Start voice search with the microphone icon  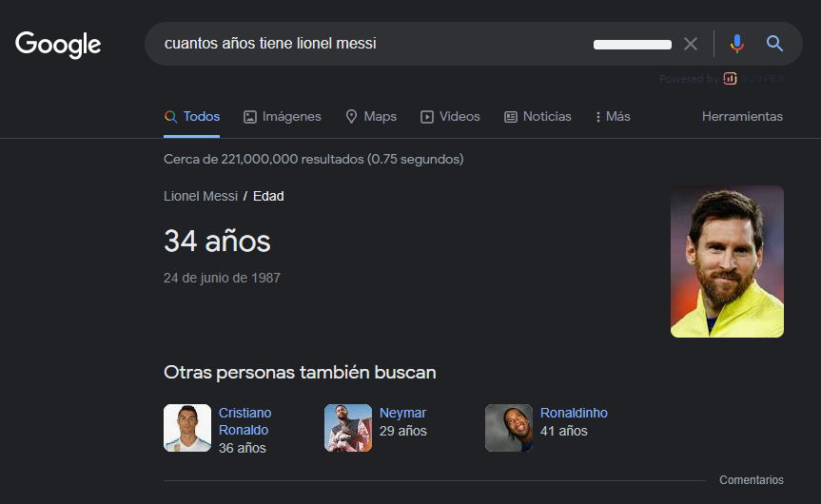point(736,44)
